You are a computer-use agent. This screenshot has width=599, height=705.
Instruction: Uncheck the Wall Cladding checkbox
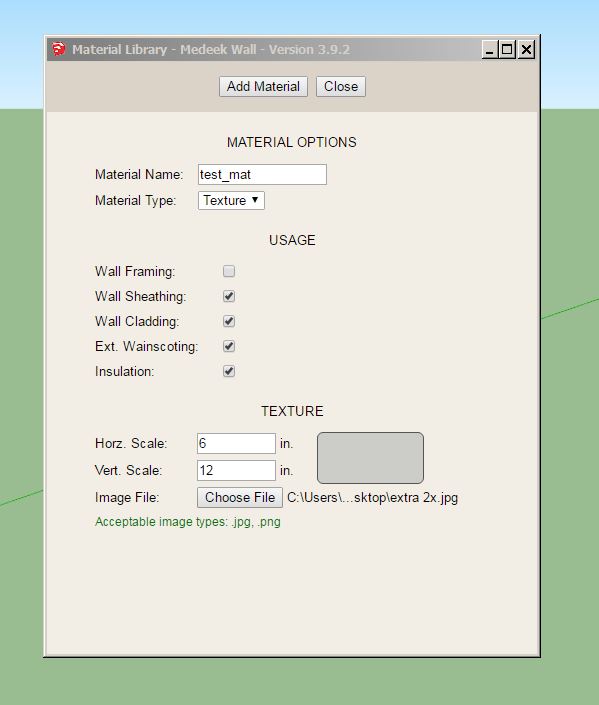coord(229,321)
